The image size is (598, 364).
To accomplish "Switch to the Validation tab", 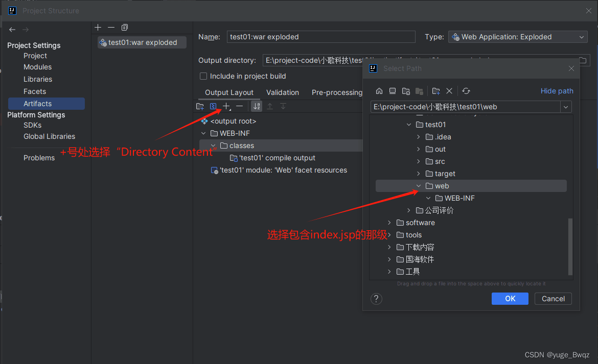I will click(x=283, y=92).
